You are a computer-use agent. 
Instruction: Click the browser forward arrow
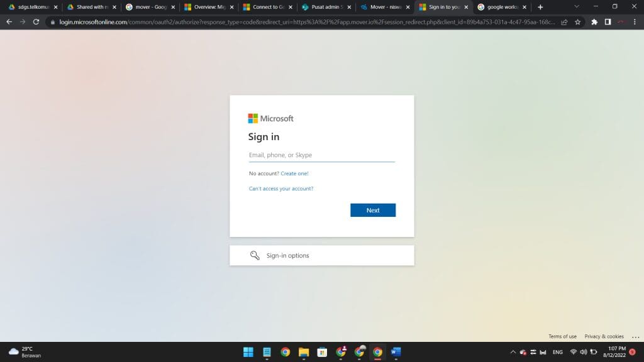[23, 22]
